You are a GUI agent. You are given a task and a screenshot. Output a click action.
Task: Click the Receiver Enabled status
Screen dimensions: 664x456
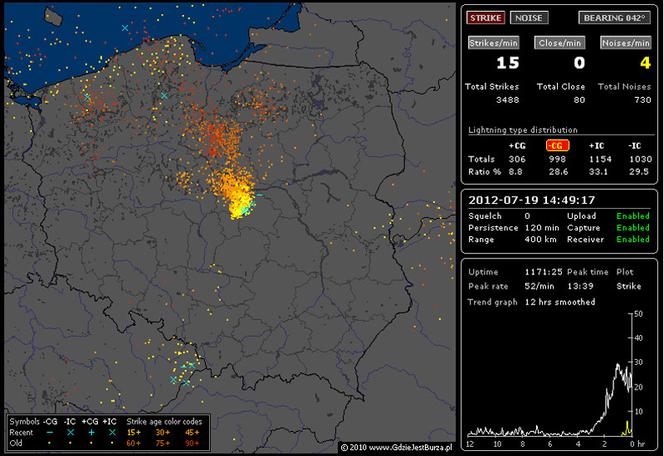(x=633, y=239)
